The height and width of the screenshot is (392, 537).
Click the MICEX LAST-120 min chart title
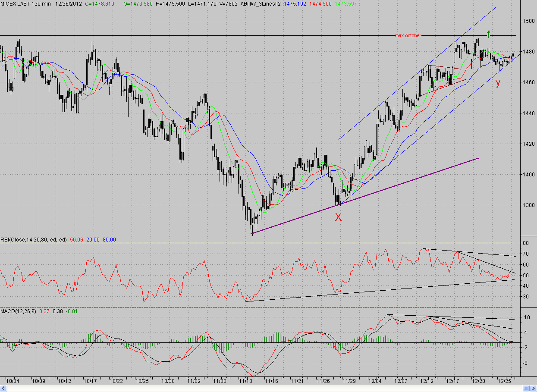(25, 3)
